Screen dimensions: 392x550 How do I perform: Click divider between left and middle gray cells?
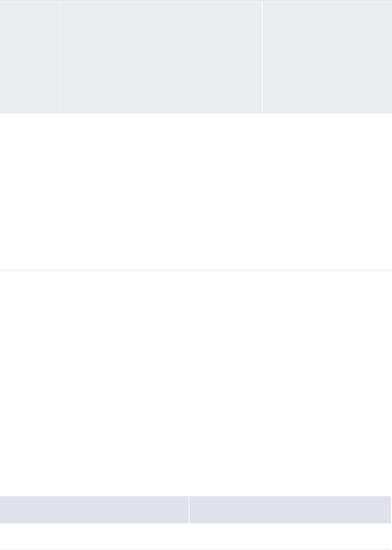click(60, 57)
